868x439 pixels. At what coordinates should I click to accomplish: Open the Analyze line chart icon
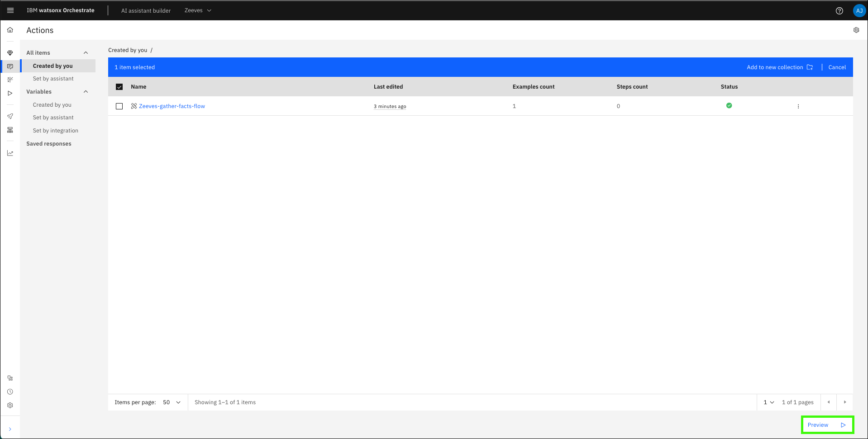(x=10, y=153)
